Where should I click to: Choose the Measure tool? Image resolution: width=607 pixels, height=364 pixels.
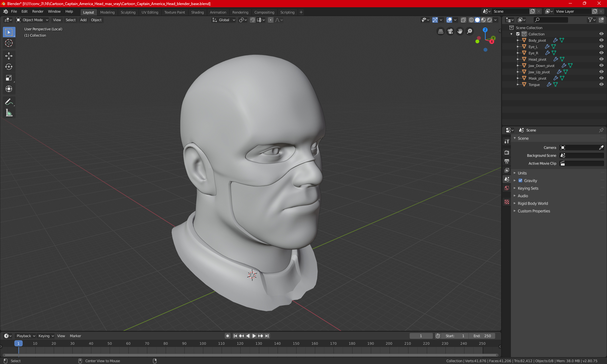[9, 113]
